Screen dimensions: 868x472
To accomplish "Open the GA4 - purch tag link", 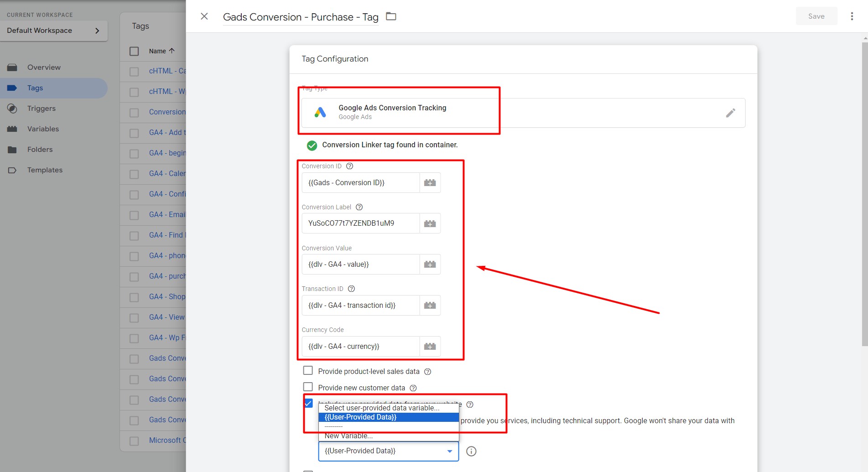I will click(x=167, y=276).
